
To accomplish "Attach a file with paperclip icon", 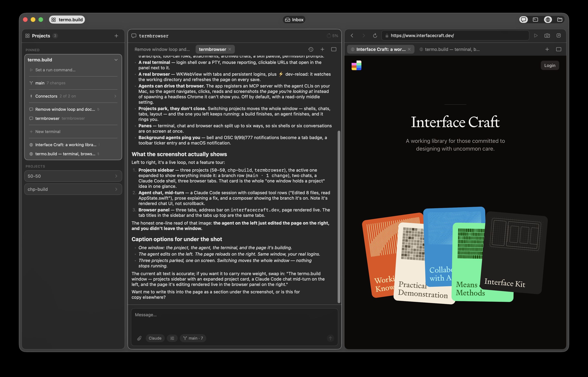I will [x=139, y=338].
